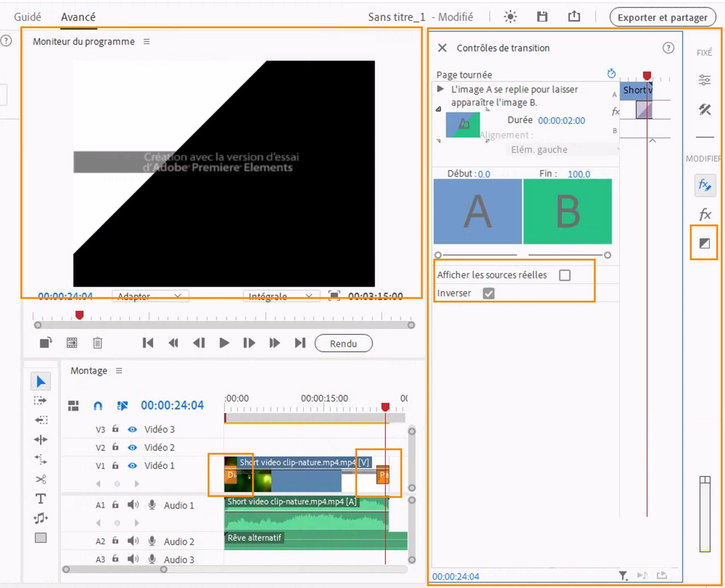Open Exporter et partager
Screen dimensions: 725x588
(x=663, y=17)
